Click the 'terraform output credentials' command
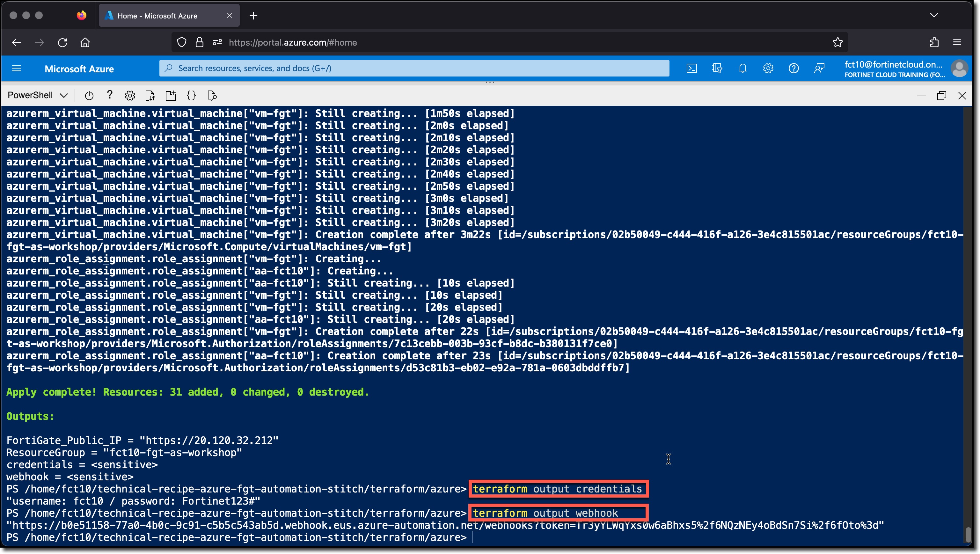Viewport: 980px width, 554px height. [x=557, y=489]
